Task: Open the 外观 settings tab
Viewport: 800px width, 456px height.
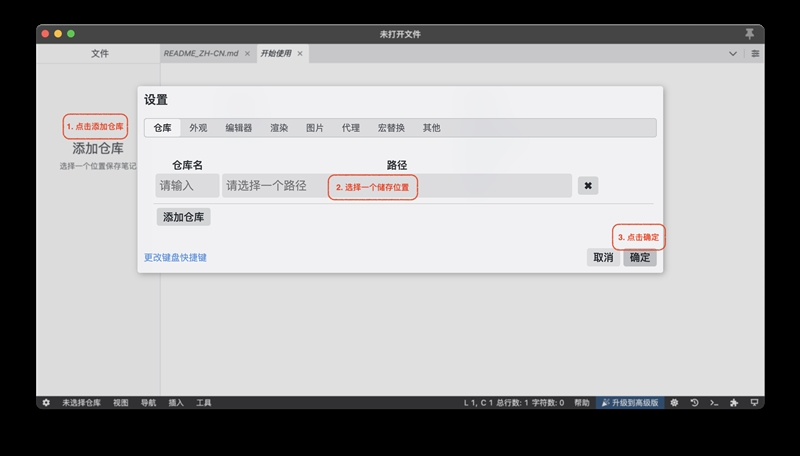Action: click(198, 128)
